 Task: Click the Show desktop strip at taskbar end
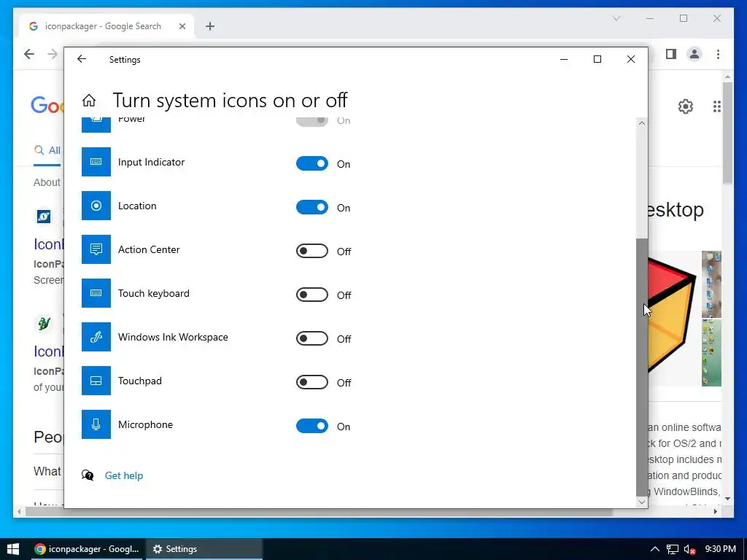[745, 549]
